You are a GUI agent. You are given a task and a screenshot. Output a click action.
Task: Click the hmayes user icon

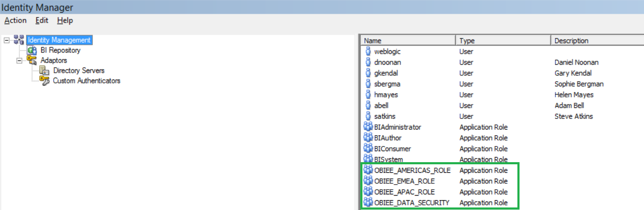tap(368, 95)
